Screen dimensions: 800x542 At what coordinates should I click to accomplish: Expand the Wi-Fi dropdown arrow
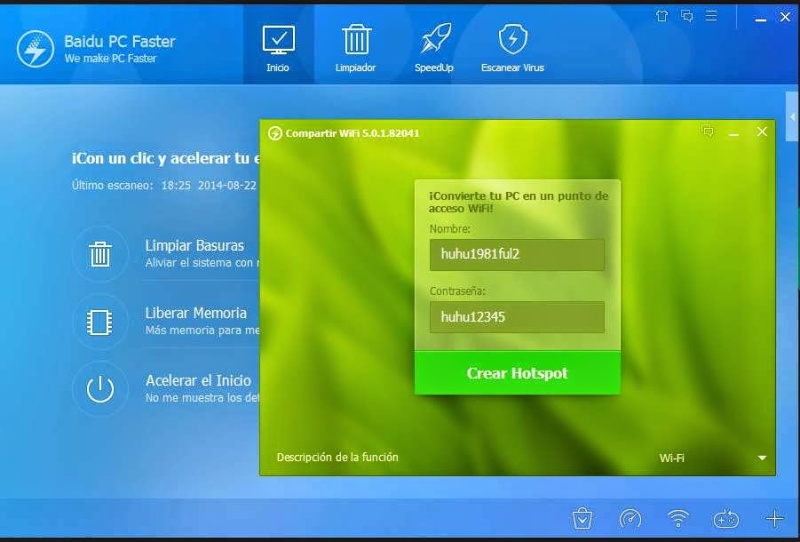pyautogui.click(x=762, y=458)
